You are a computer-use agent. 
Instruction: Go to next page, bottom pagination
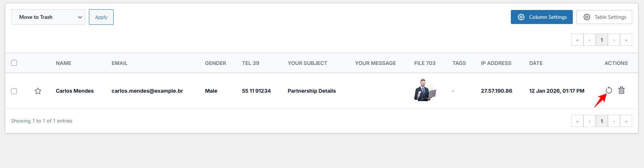click(x=614, y=121)
